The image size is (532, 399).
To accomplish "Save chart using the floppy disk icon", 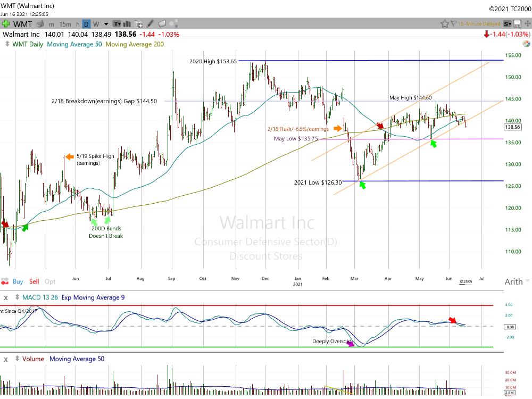I will click(517, 24).
